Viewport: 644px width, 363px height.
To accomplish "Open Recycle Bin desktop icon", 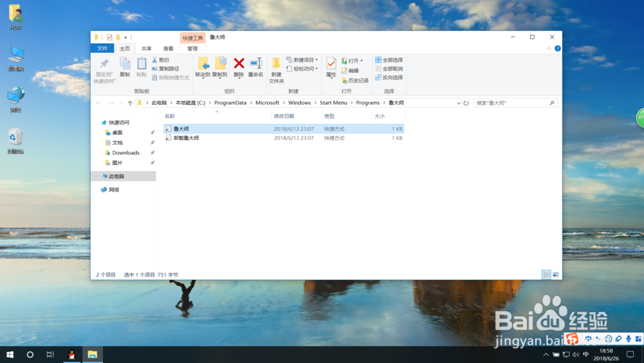I will click(15, 141).
